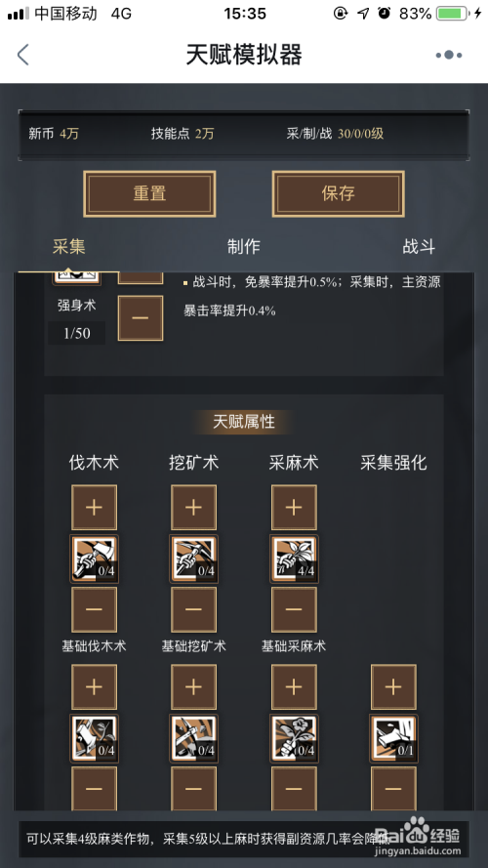Add a point to 基础挖矿术

tap(193, 508)
